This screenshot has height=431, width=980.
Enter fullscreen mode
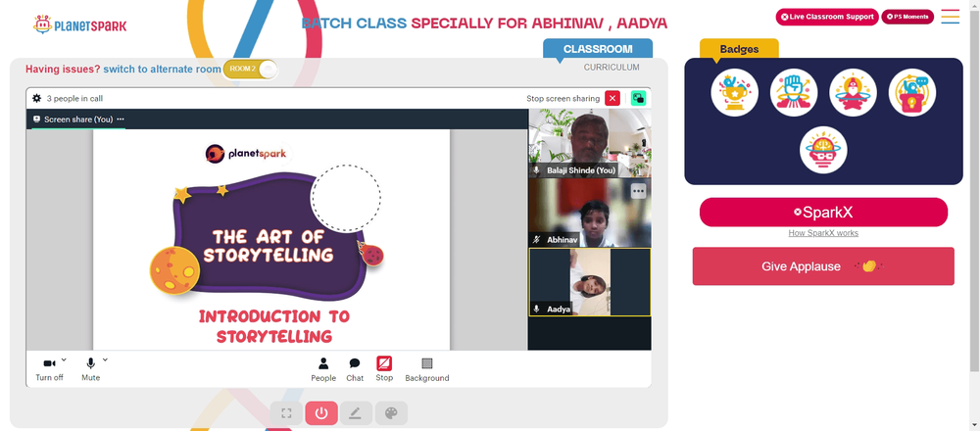point(286,413)
